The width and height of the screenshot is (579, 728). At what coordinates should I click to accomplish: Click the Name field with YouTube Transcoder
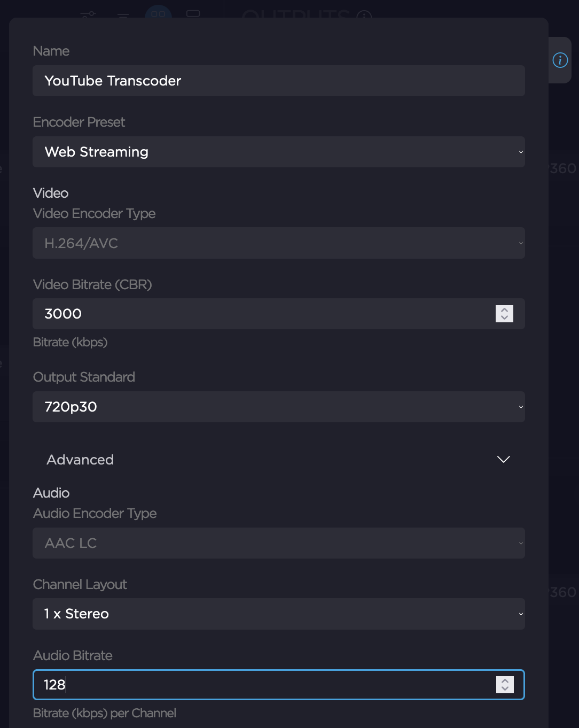(278, 81)
